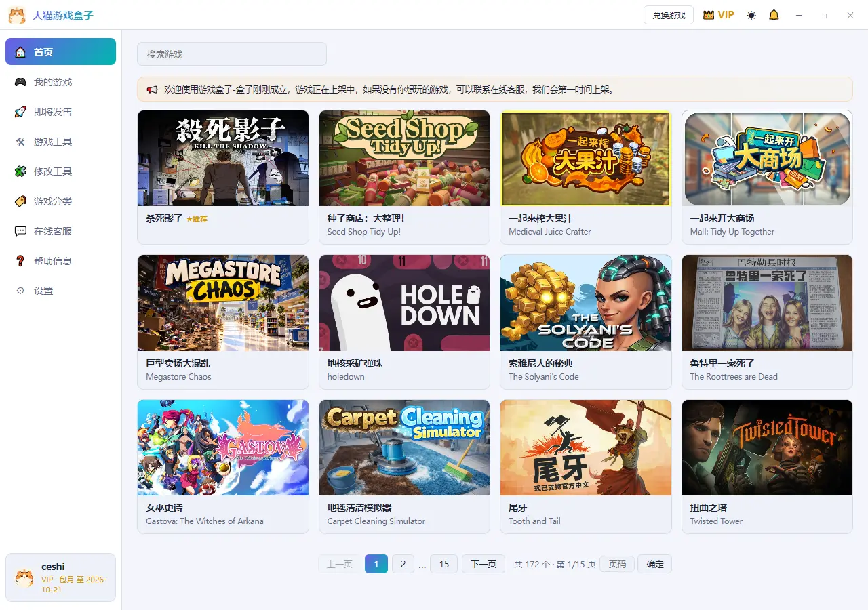Open the Carpet Cleaning Simulator cover
868x610 pixels.
pyautogui.click(x=404, y=447)
